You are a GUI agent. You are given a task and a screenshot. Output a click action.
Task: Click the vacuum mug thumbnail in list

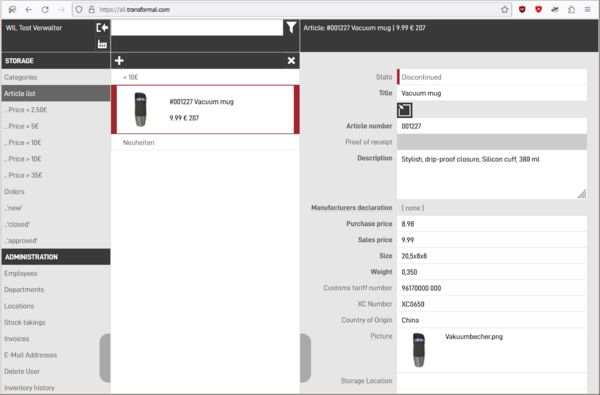click(x=140, y=109)
